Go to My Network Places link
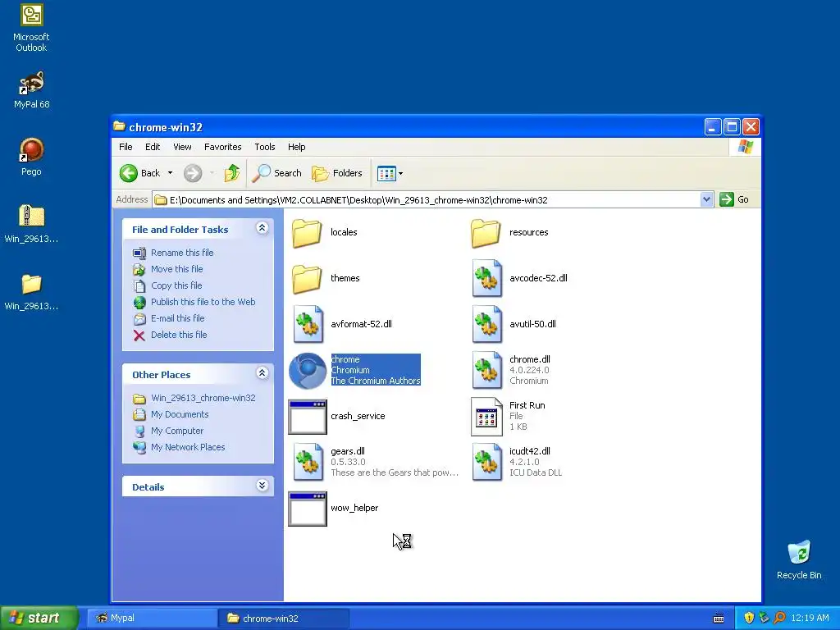840x630 pixels. pos(188,447)
